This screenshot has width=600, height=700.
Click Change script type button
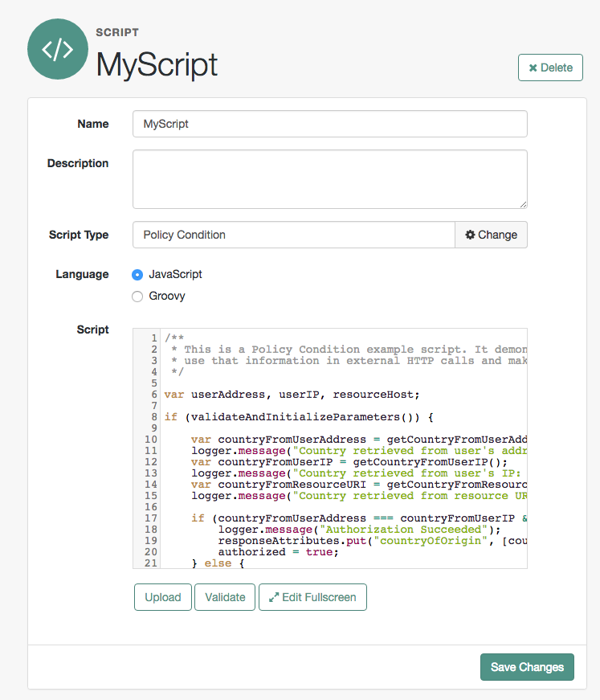point(491,235)
